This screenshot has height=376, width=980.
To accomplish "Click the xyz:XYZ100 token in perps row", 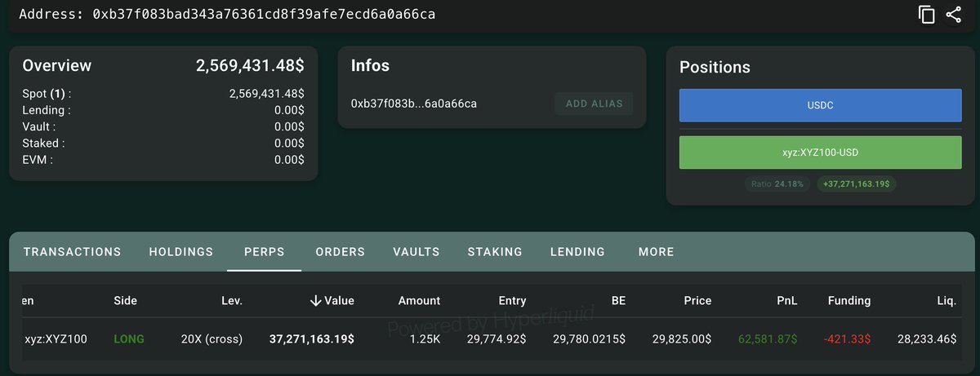I will click(56, 338).
